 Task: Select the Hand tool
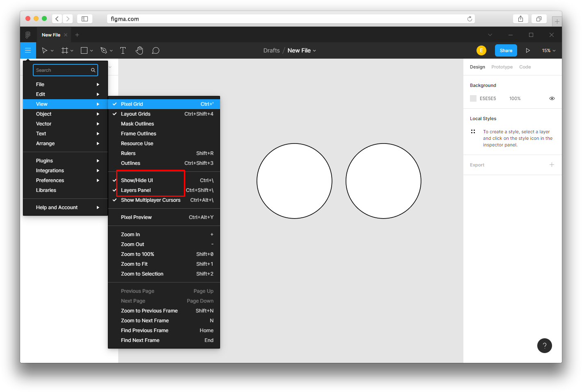tap(140, 50)
